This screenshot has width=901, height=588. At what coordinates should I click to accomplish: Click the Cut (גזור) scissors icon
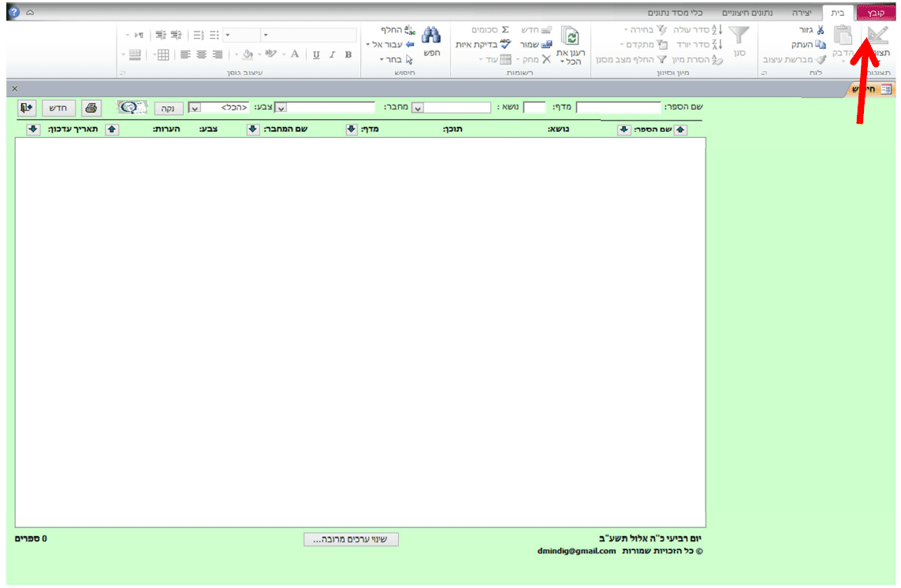click(820, 30)
